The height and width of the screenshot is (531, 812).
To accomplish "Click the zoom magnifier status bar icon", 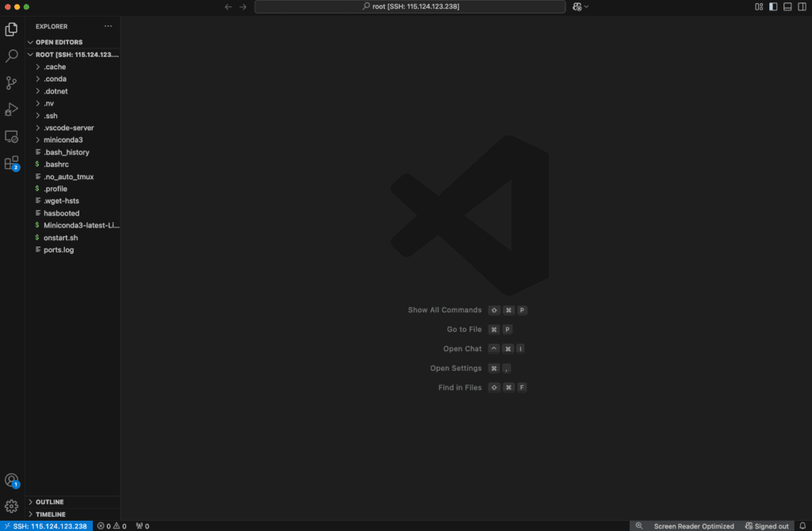I will point(639,525).
